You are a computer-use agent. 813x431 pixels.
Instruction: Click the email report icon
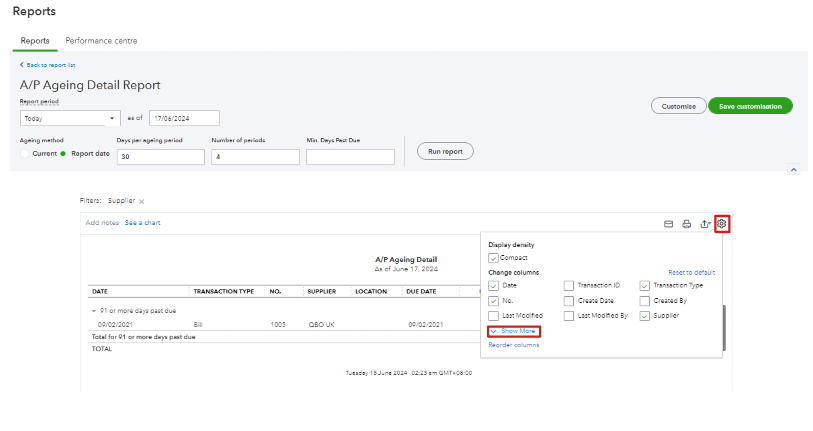pyautogui.click(x=668, y=224)
